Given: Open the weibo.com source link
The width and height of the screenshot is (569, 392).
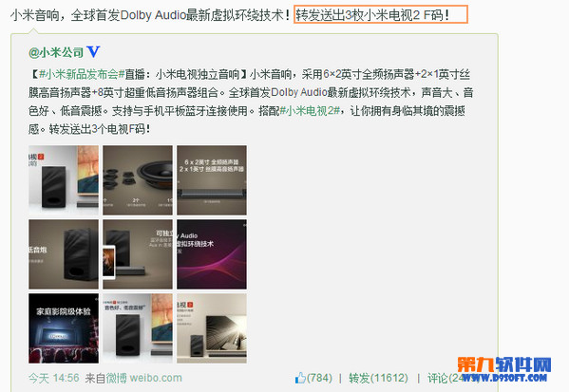Looking at the screenshot, I should pyautogui.click(x=156, y=378).
